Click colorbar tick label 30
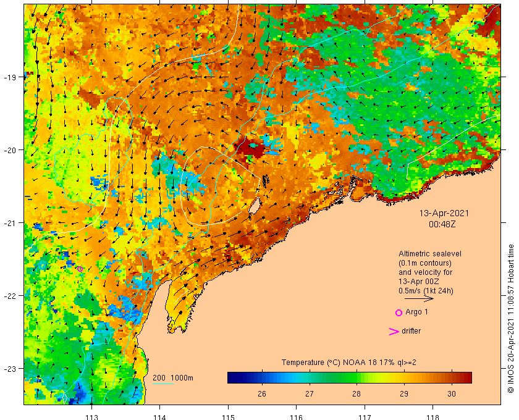 452,394
